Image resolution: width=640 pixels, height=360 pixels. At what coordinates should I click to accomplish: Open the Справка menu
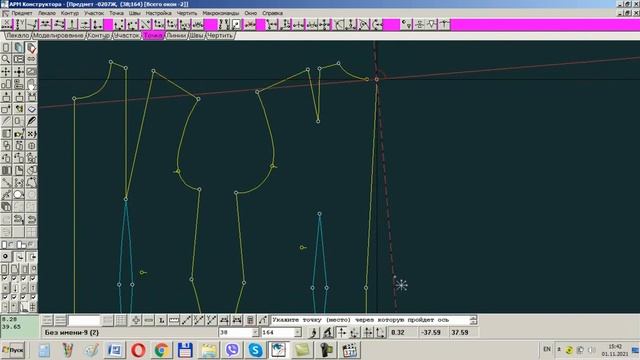point(272,13)
